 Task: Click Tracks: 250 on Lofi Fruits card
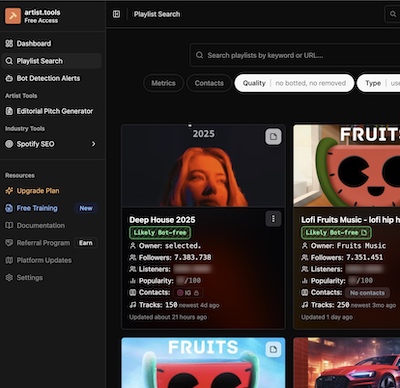[x=326, y=305]
